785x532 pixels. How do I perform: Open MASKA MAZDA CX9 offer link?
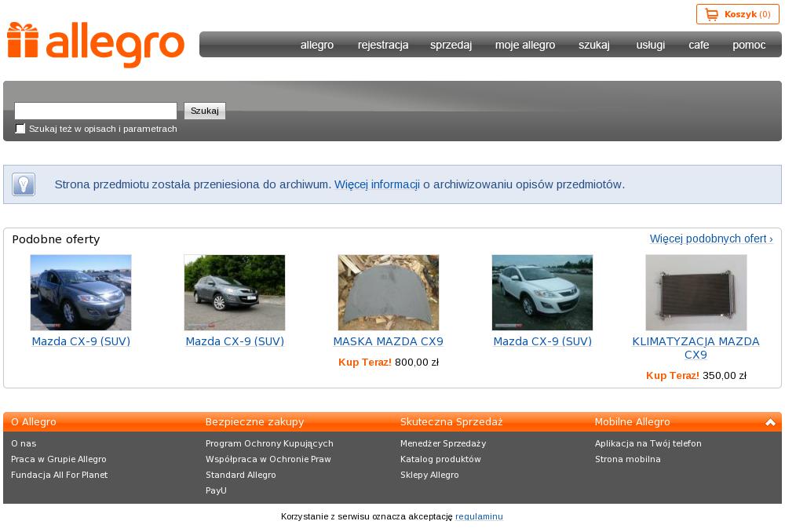389,341
